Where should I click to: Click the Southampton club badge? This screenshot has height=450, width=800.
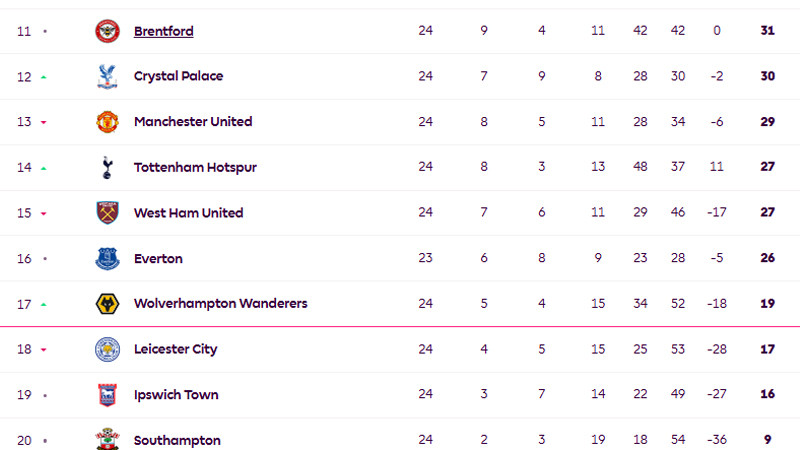pos(107,439)
